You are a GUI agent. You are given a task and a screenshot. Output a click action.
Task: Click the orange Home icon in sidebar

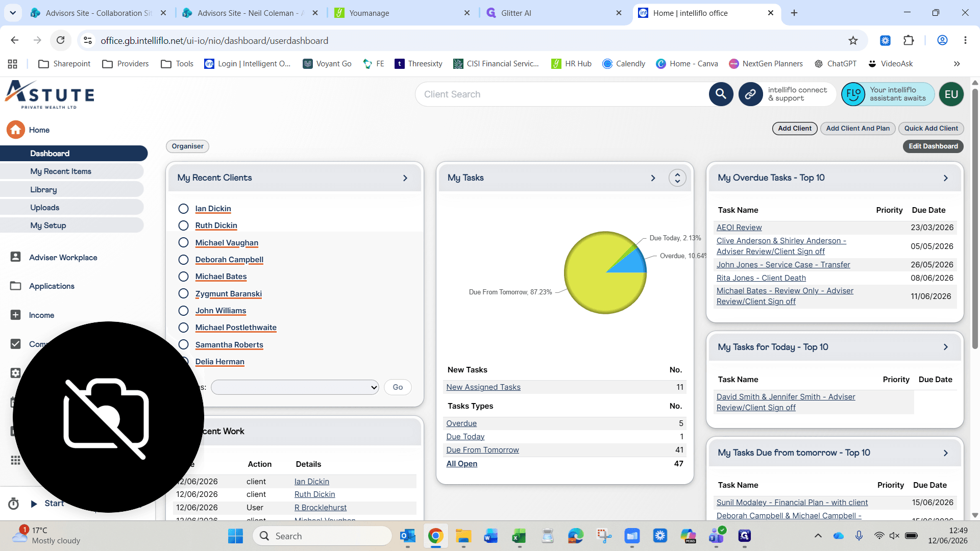tap(16, 130)
